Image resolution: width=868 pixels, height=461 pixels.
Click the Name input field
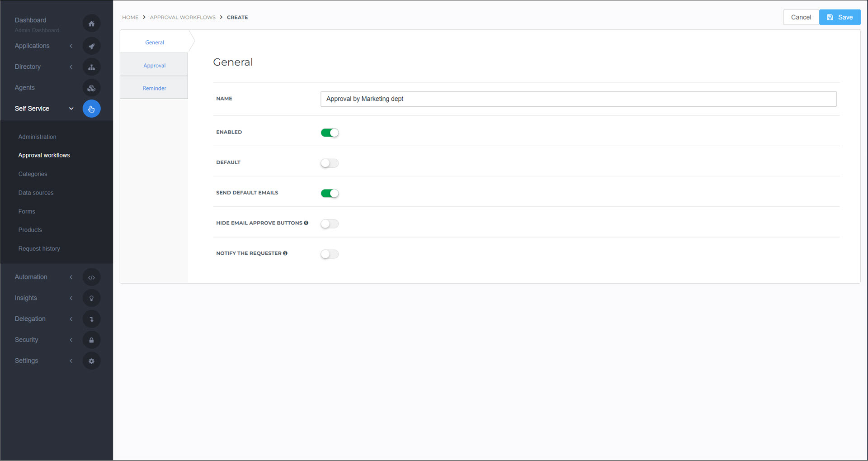578,99
